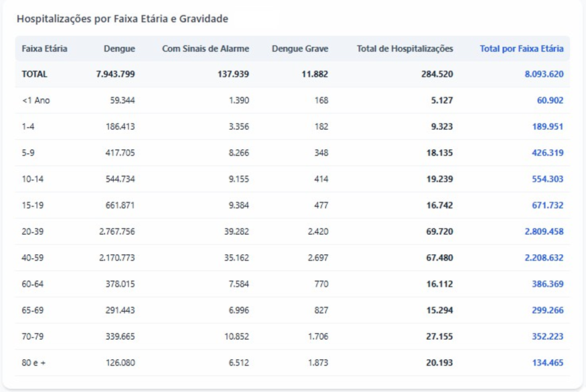The width and height of the screenshot is (586, 392).
Task: Select the Dengue column header
Action: coord(119,49)
